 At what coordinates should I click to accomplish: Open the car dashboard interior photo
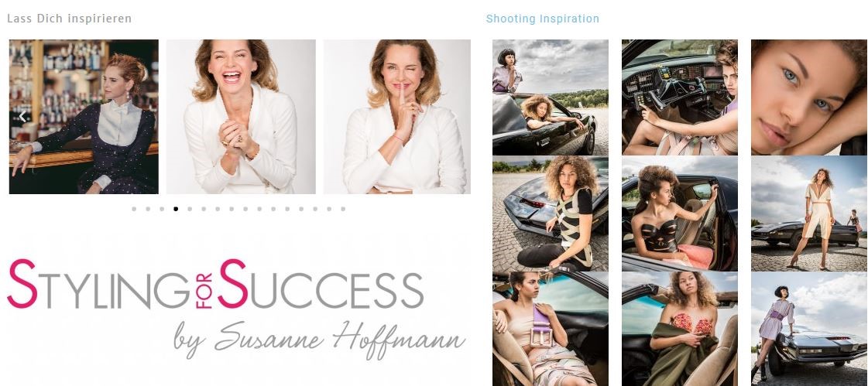click(680, 97)
